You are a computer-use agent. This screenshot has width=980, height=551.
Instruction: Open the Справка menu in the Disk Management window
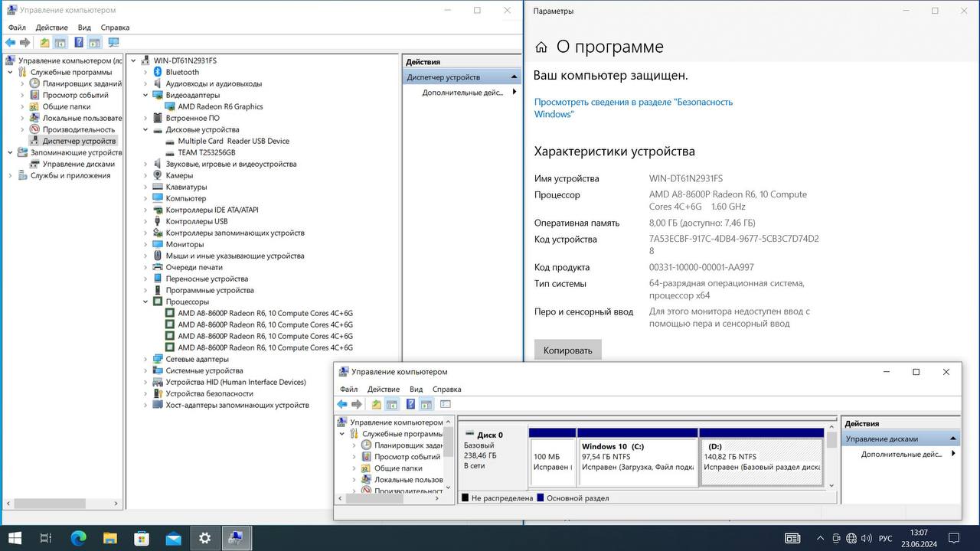point(446,389)
